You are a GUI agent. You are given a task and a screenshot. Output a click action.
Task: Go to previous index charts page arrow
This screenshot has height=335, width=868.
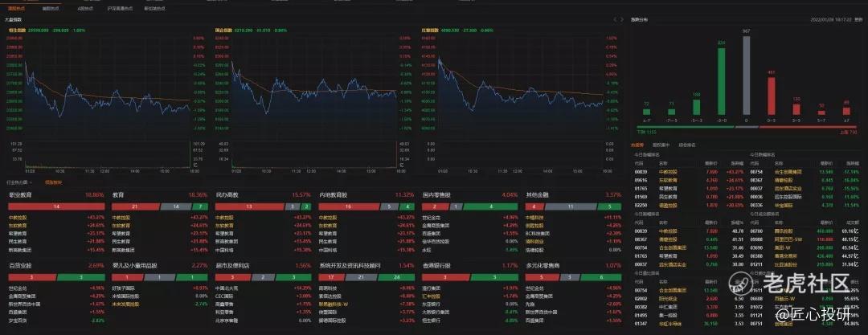615,19
